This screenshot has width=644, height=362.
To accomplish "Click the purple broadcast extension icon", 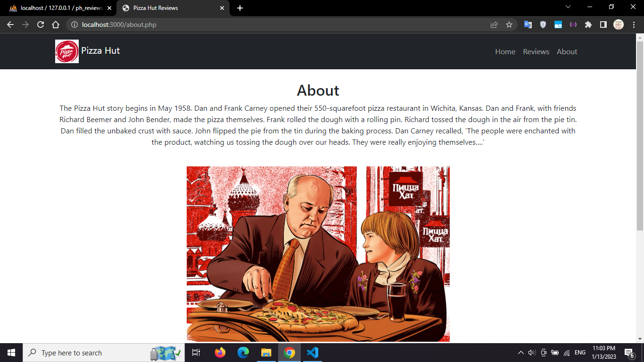I will (573, 25).
